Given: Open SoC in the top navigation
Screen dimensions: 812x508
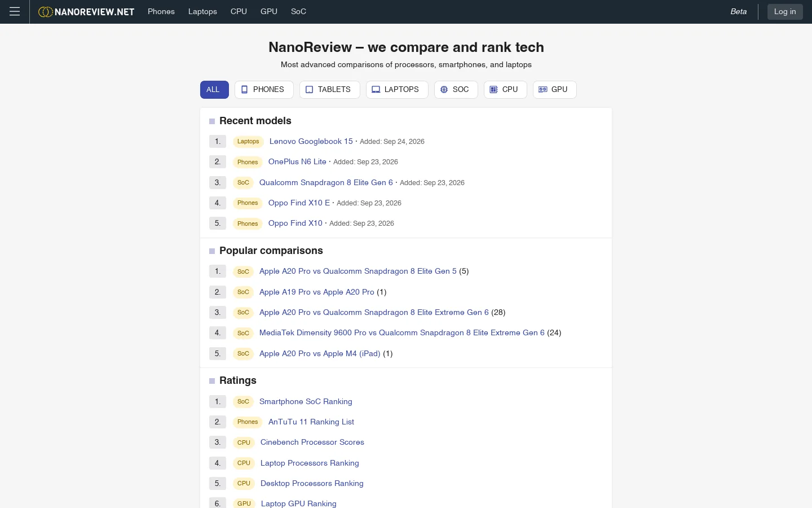Looking at the screenshot, I should (x=299, y=11).
